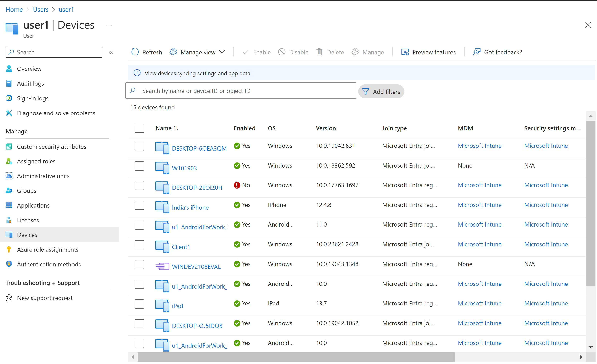Click the Diagnose and solve problems wrench icon
The width and height of the screenshot is (597, 364).
[9, 113]
